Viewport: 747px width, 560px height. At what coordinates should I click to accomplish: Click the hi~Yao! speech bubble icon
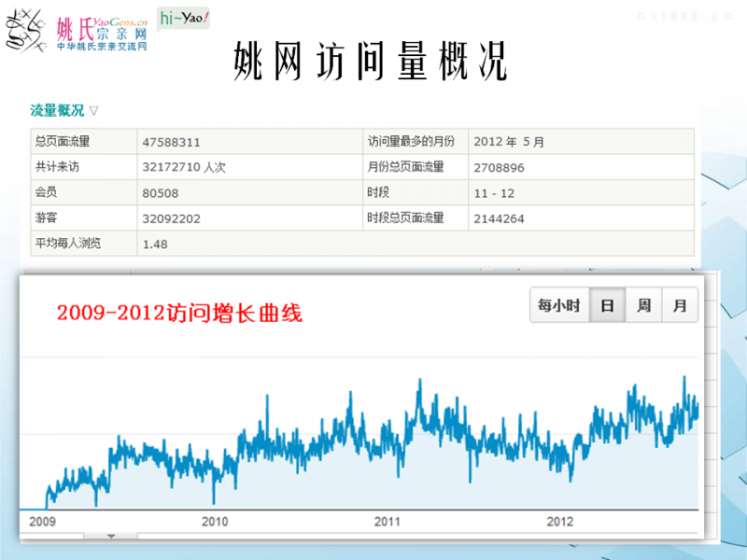click(x=183, y=19)
